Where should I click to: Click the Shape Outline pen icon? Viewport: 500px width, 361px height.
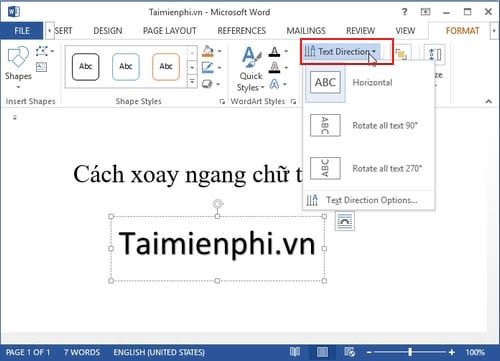point(208,68)
